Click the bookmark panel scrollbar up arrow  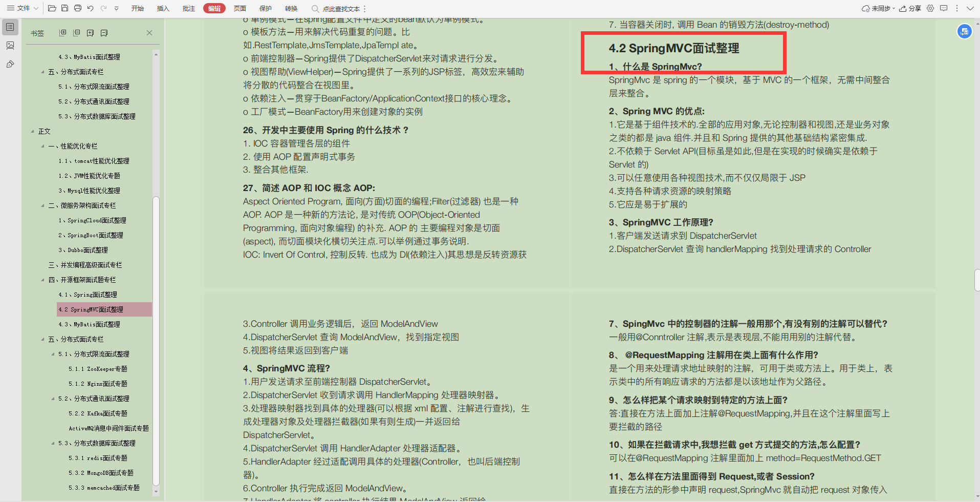(x=156, y=54)
